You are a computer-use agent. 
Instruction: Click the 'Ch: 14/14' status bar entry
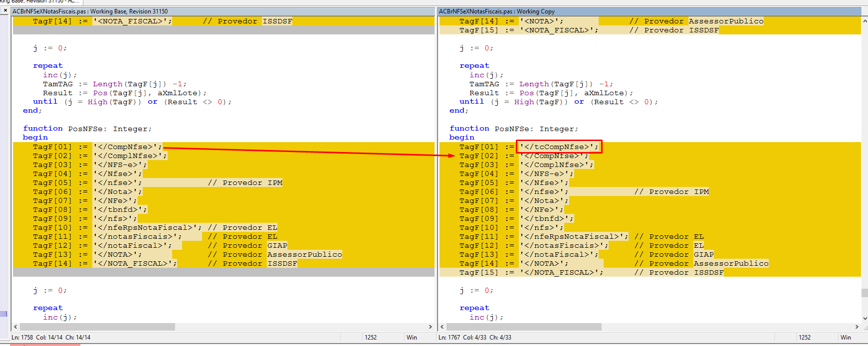[78, 338]
